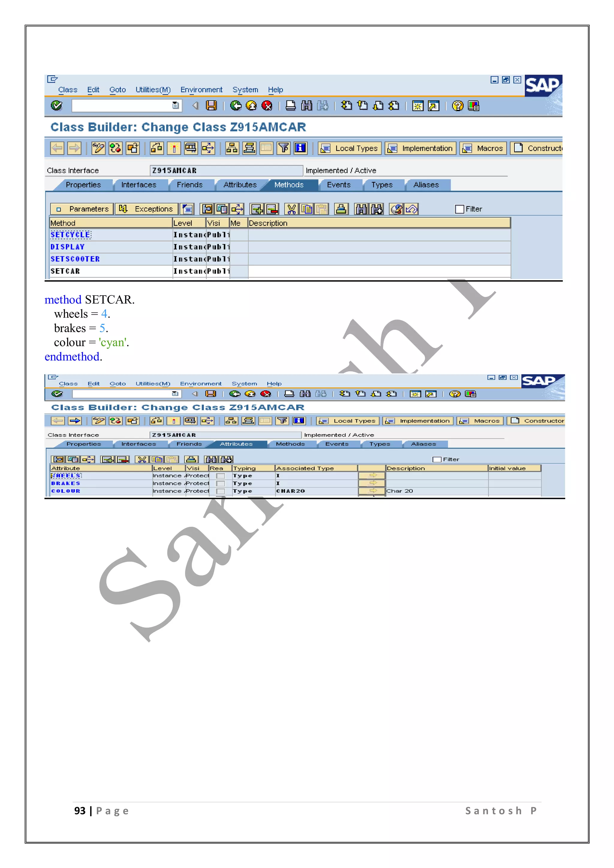Select the SETSCOOTER method row
The width and height of the screenshot is (614, 868).
pyautogui.click(x=75, y=259)
